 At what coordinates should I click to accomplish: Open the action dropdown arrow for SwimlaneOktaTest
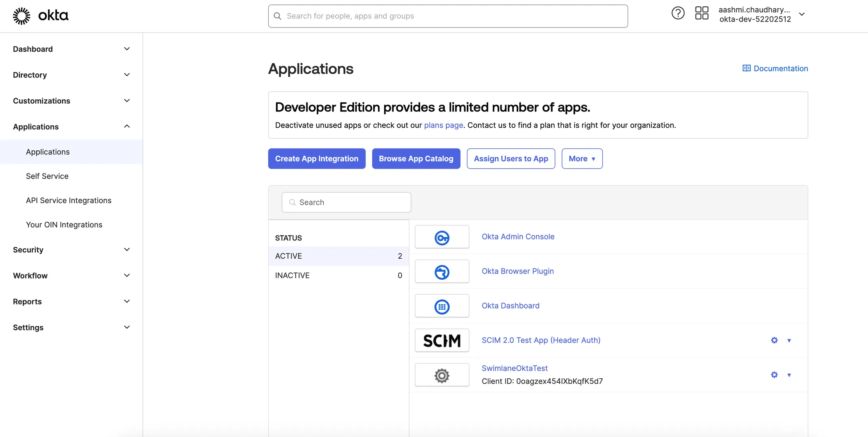click(789, 375)
